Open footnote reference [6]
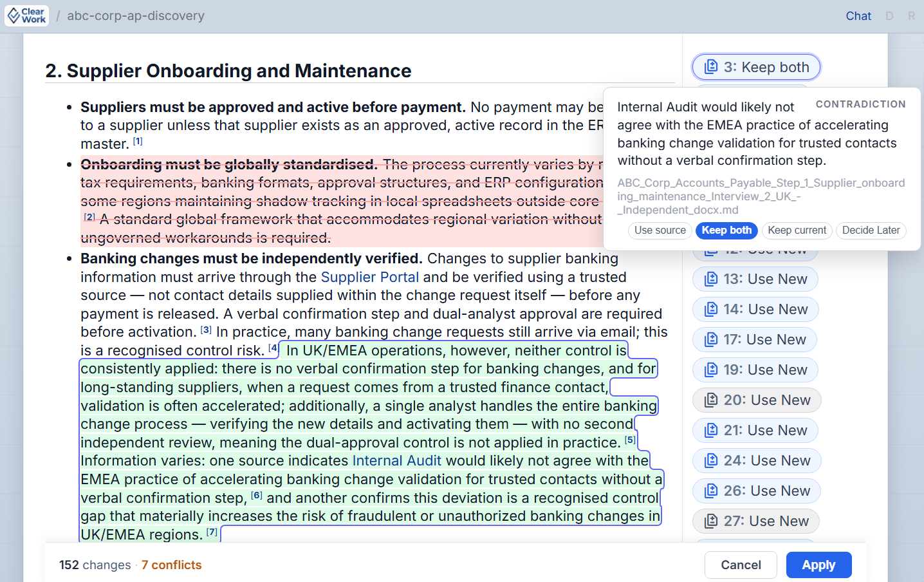Screen dimensions: 924x582 click(257, 496)
